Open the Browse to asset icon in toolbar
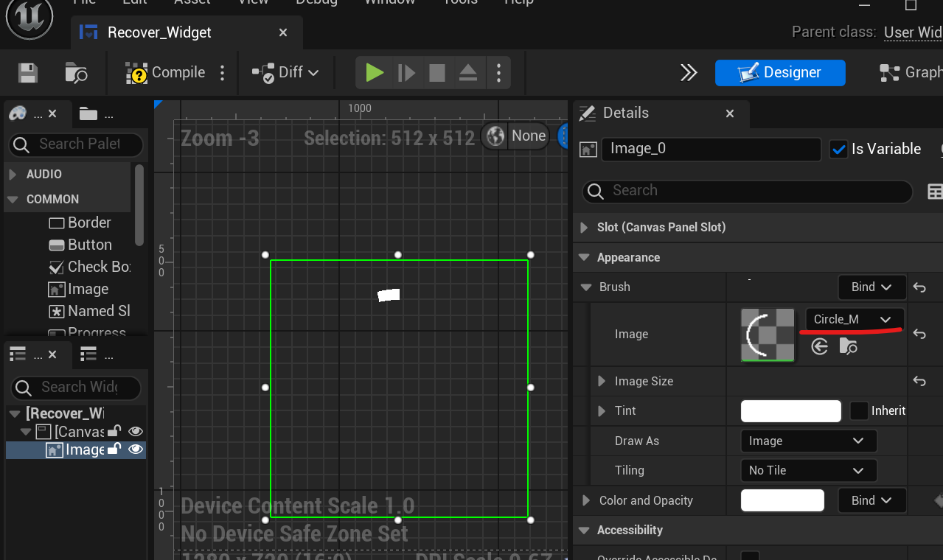 76,72
